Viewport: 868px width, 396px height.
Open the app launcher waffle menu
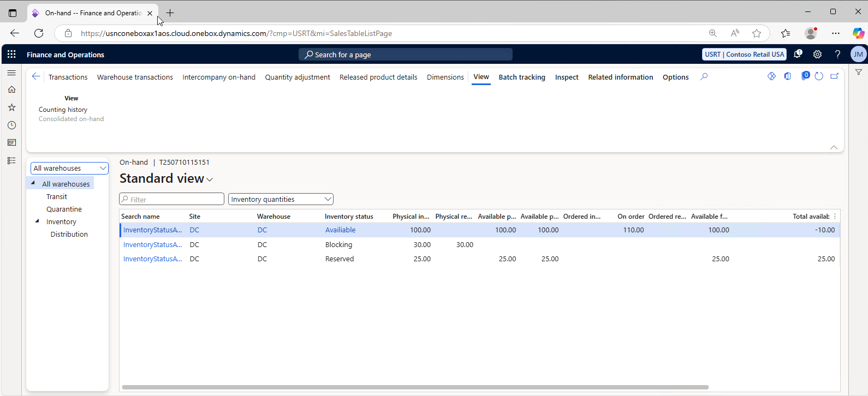pos(11,55)
